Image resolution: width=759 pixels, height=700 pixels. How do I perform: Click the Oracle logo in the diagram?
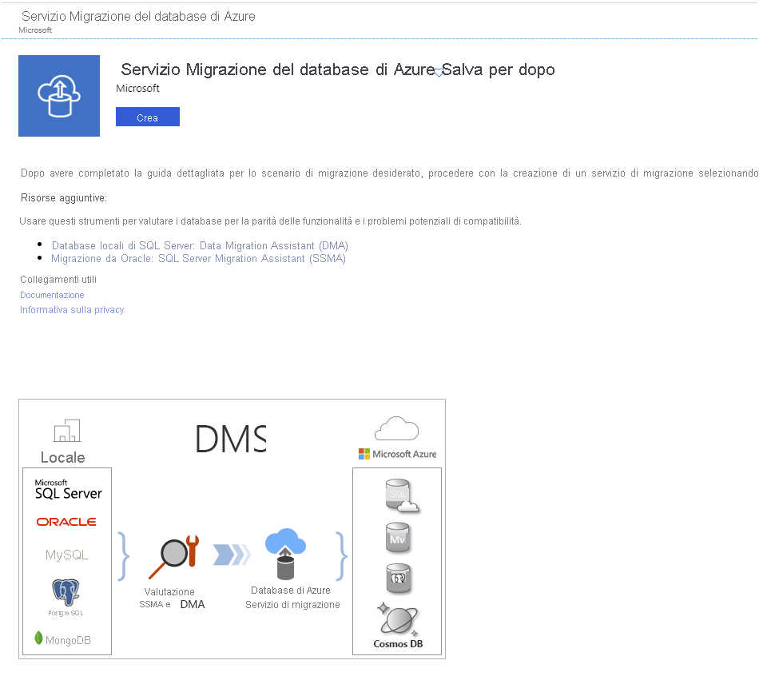66,522
